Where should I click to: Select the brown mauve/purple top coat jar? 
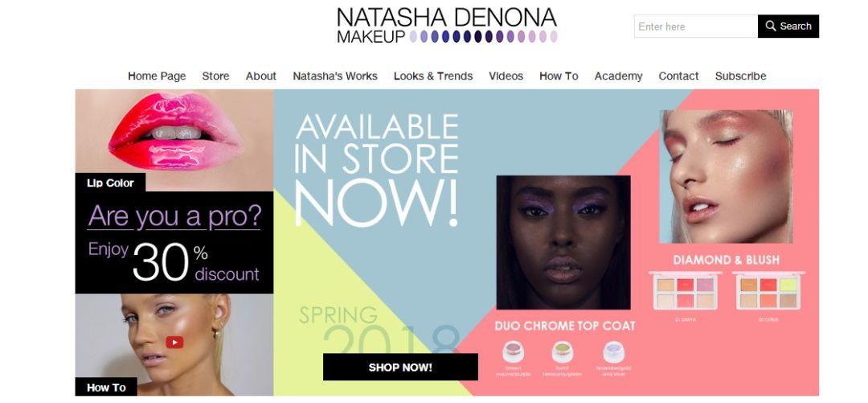coord(513,352)
